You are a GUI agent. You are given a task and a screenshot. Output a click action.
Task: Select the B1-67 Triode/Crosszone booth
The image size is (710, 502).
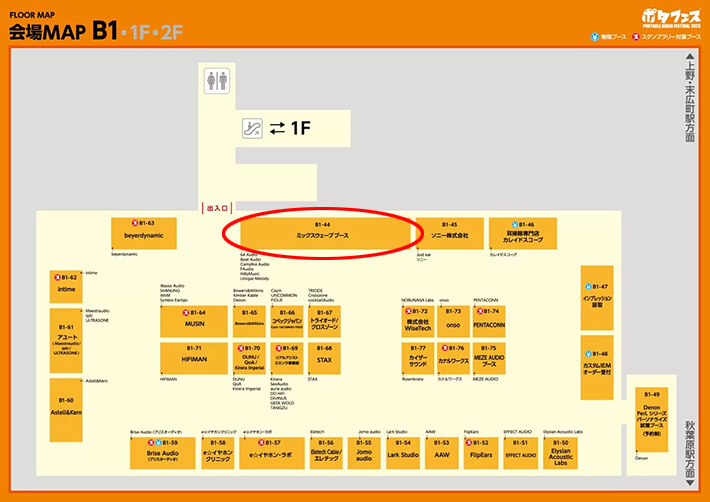click(324, 321)
